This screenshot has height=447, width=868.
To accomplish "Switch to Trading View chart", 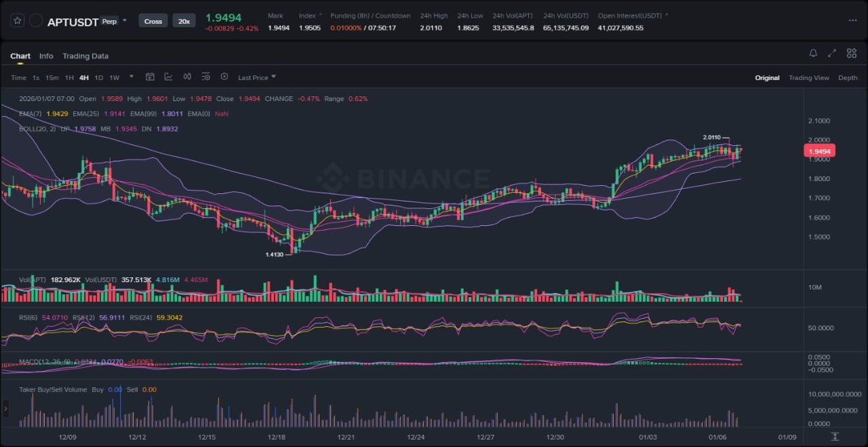I will click(x=809, y=78).
